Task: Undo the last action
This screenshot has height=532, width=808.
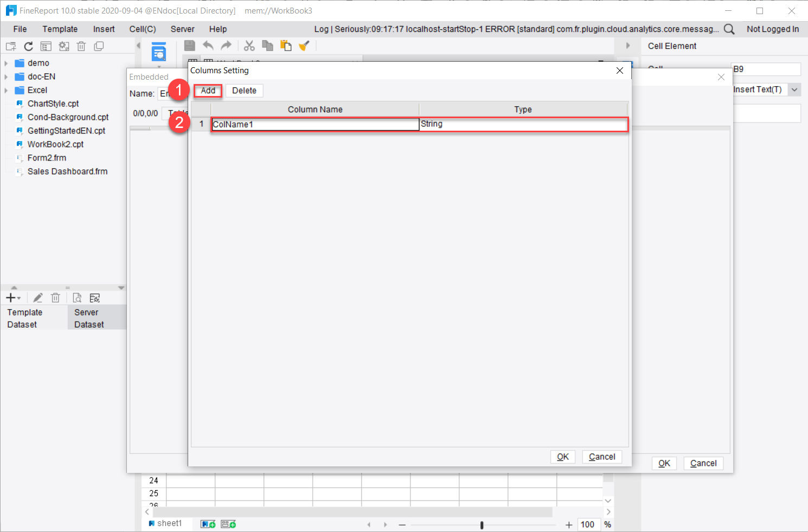Action: tap(208, 46)
